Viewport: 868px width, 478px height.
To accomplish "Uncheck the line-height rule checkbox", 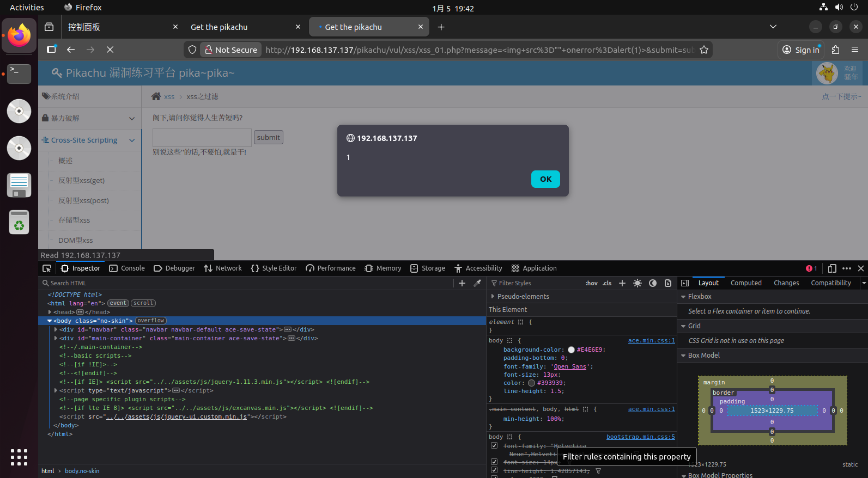I will (494, 470).
